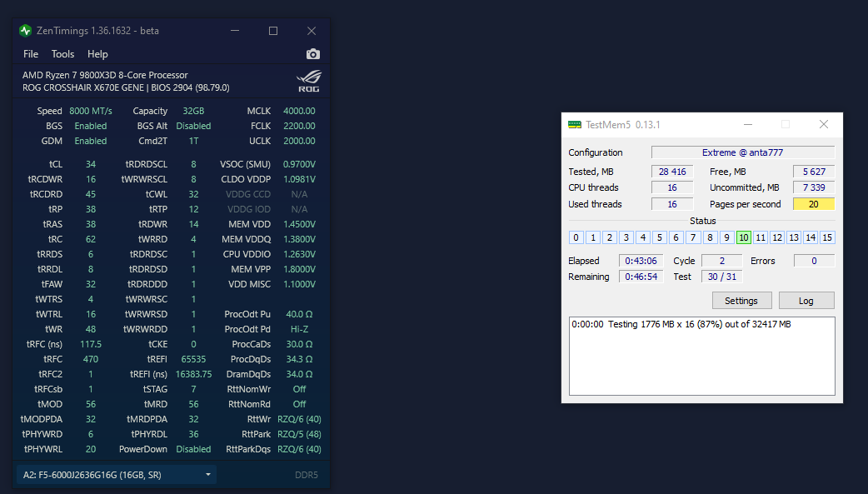This screenshot has width=868, height=494.
Task: Click the camera screenshot icon in ZenTimings
Action: tap(312, 54)
